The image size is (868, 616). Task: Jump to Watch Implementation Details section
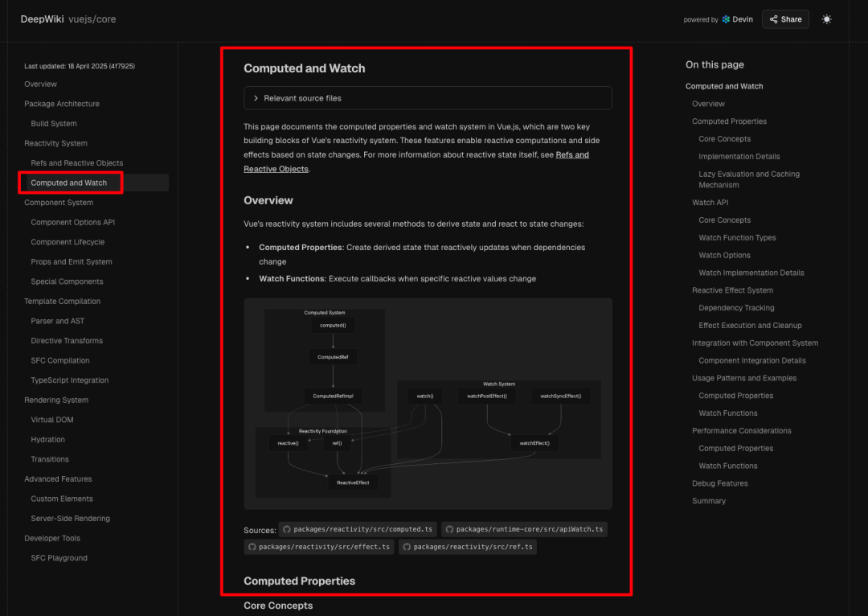click(751, 273)
